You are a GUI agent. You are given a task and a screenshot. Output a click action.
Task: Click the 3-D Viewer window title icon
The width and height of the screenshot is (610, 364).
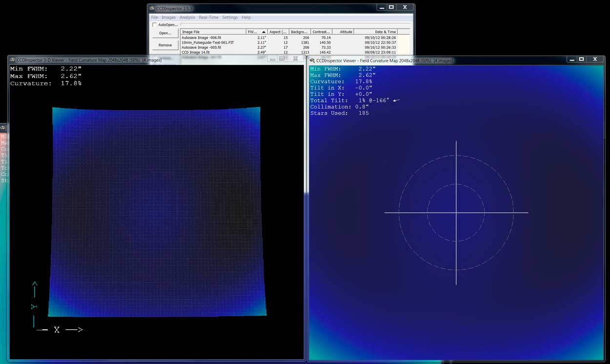click(12, 60)
